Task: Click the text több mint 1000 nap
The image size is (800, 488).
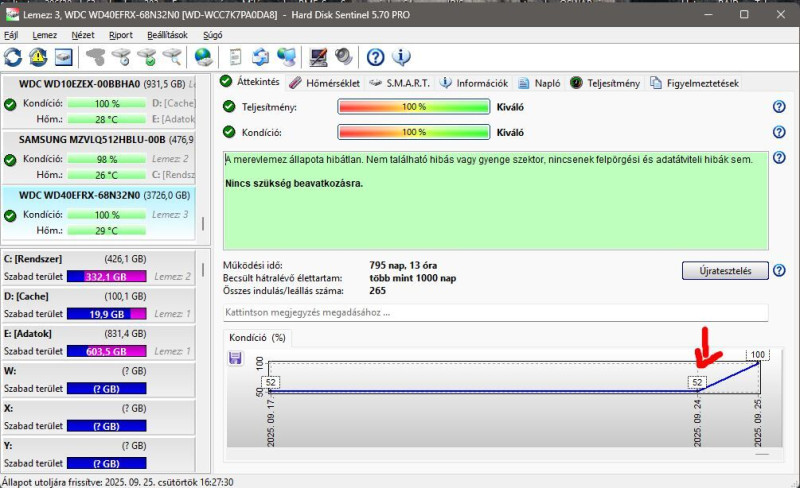Action: [413, 278]
